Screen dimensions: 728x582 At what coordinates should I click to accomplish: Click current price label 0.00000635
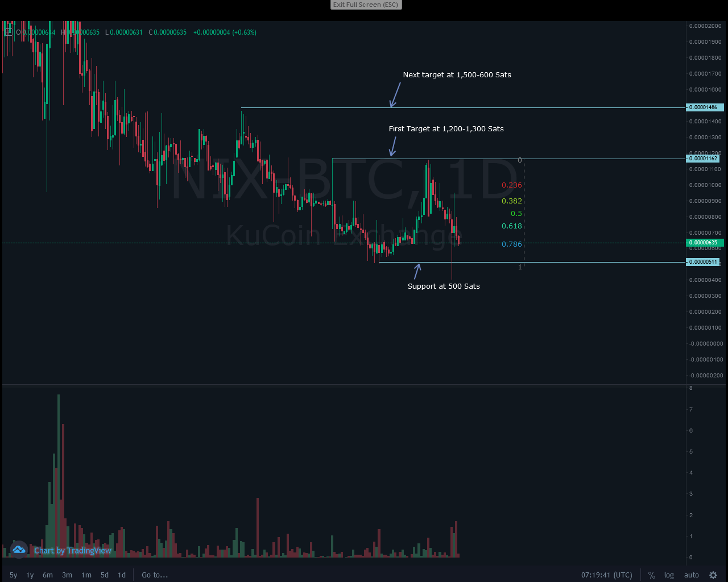705,243
